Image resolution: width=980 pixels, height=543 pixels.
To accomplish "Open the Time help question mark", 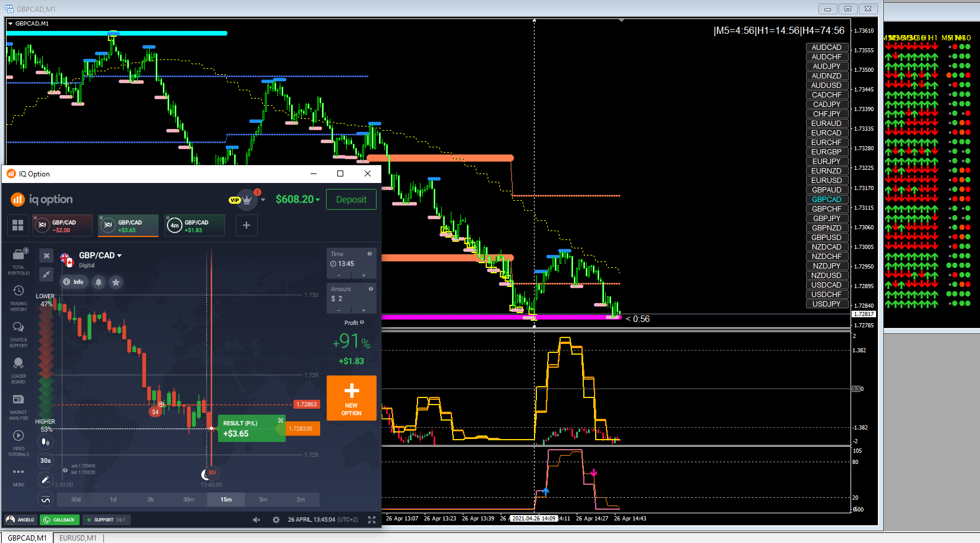I will [370, 254].
